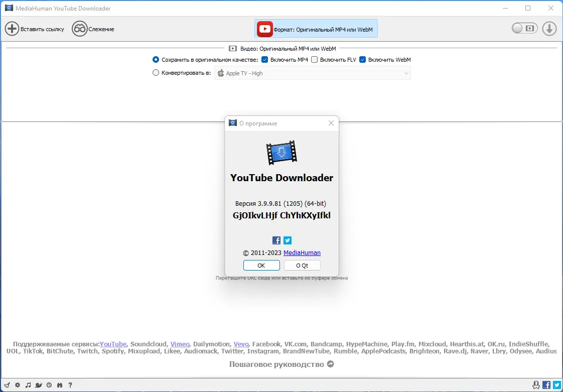The image size is (563, 392).
Task: Open the Apple TV - High dropdown
Action: (x=313, y=73)
